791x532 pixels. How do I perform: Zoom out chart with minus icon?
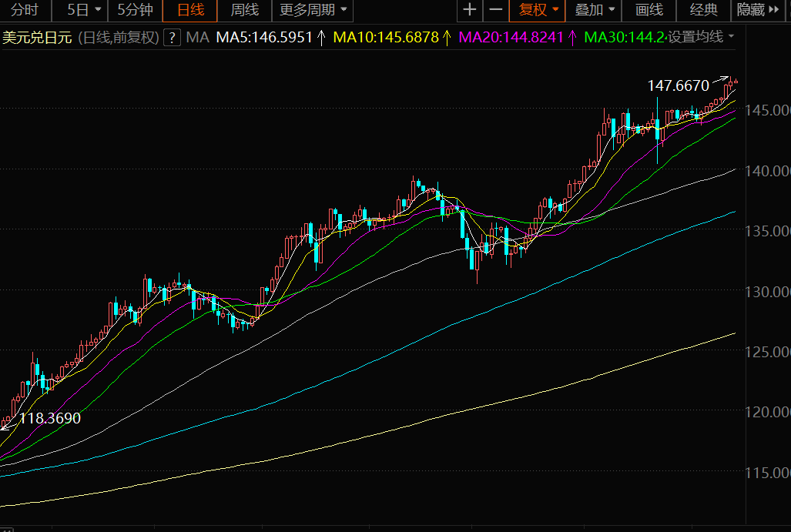click(x=496, y=9)
